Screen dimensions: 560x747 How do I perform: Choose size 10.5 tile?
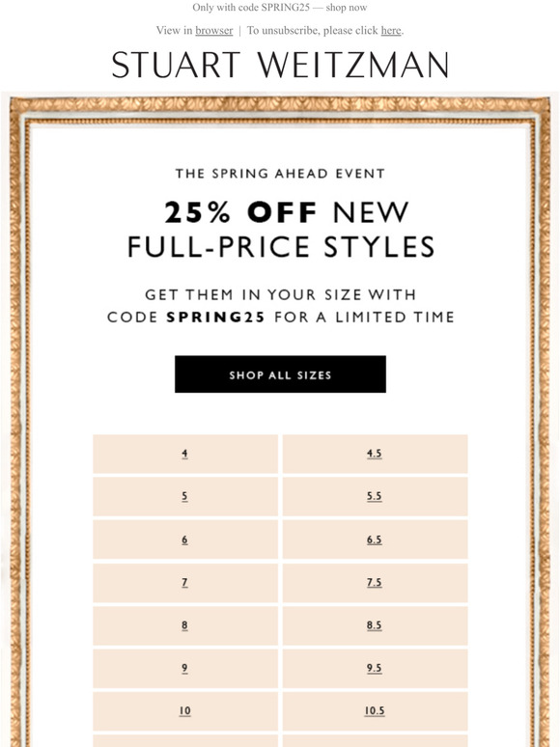click(x=375, y=711)
